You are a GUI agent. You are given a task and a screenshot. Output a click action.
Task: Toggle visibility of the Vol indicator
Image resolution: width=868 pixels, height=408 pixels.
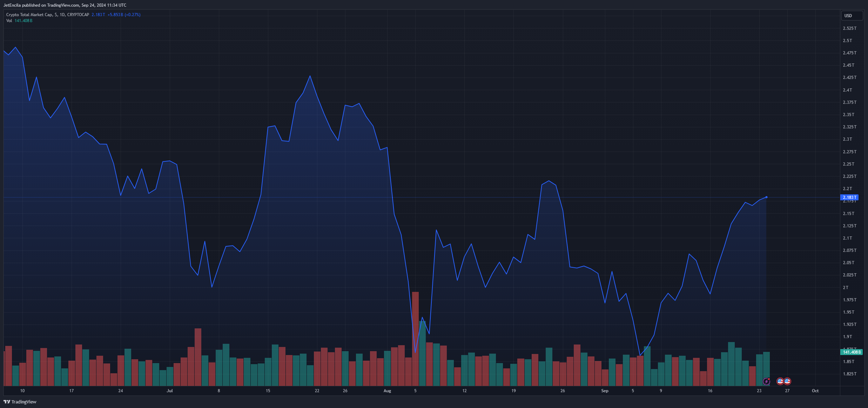coord(9,20)
